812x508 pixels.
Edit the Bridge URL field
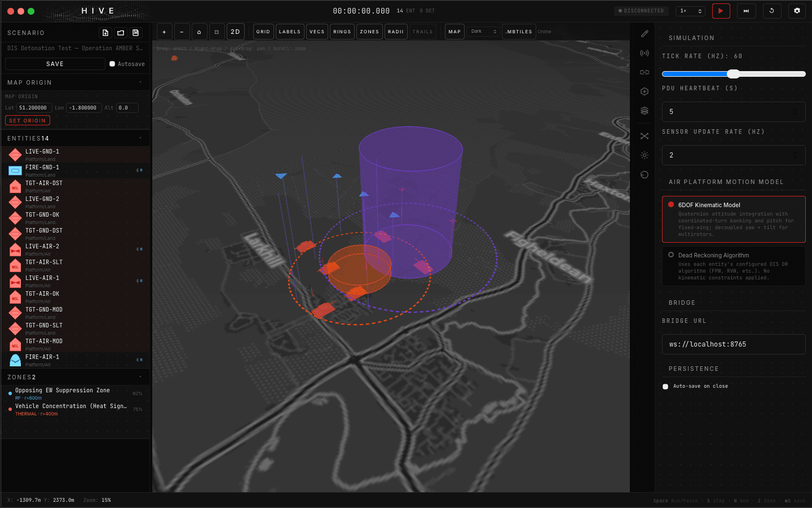pos(734,344)
